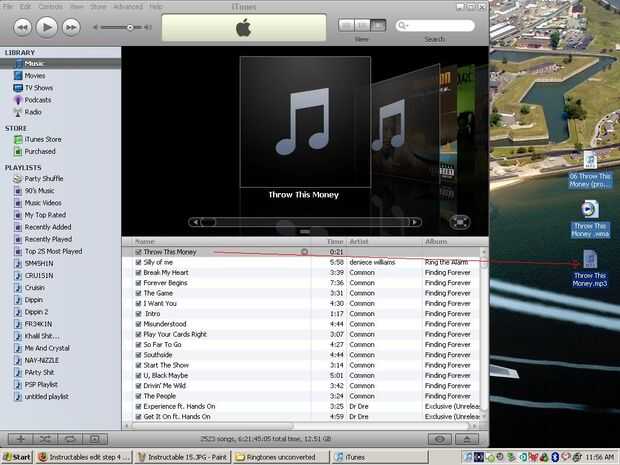Select the song Play Your Cards Right
620x465 pixels.
(175, 334)
